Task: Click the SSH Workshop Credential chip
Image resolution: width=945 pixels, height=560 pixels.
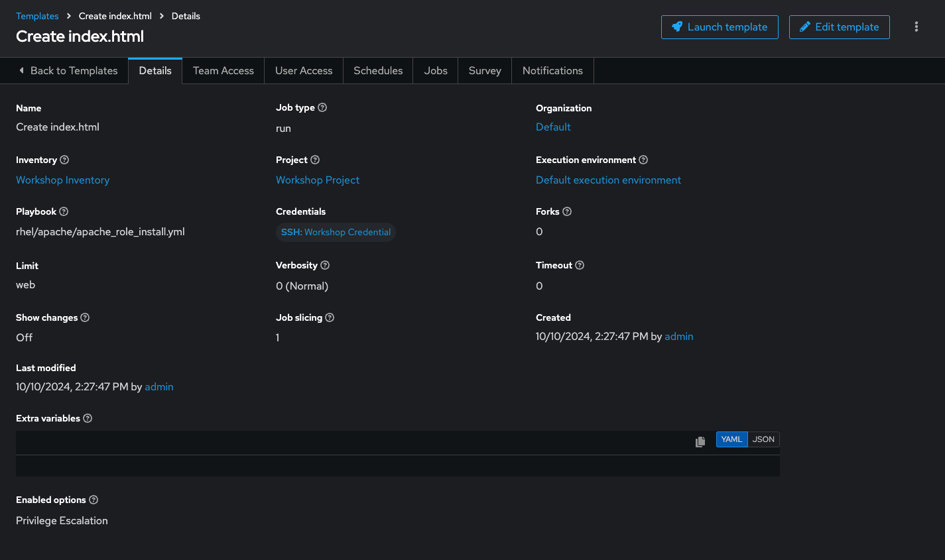Action: point(336,233)
